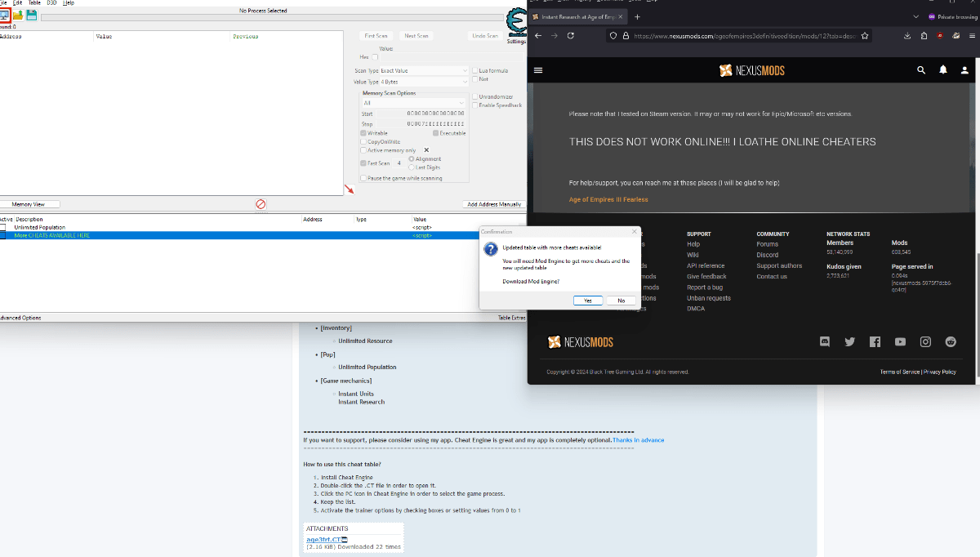Open the Age of Empires III Fearless link
Viewport: 980px width, 557px height.
608,199
